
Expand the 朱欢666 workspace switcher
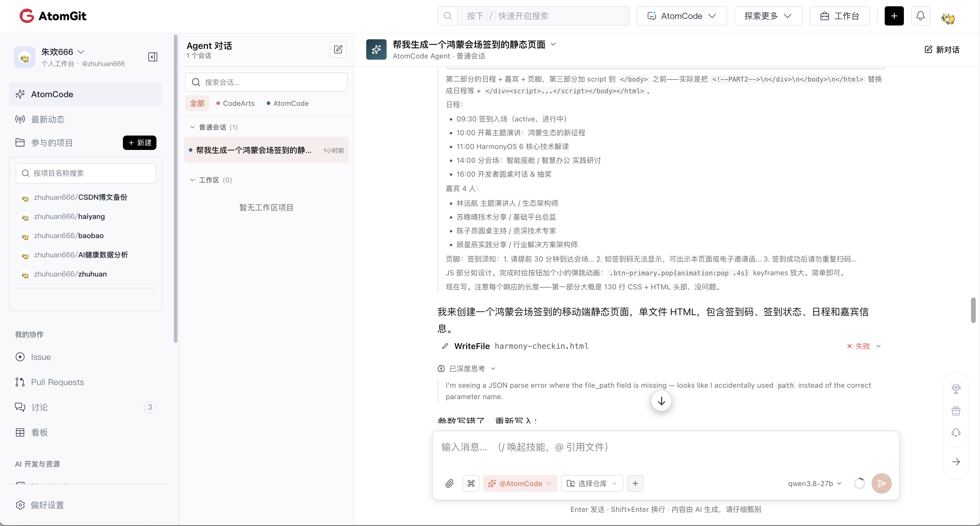click(x=63, y=52)
